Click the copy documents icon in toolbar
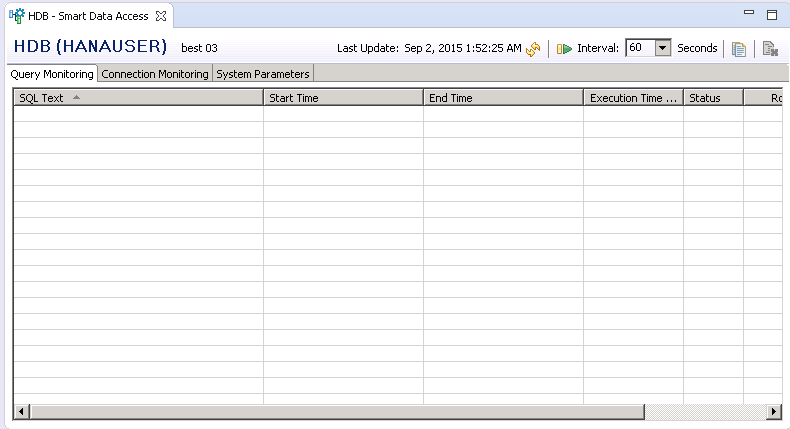This screenshot has width=790, height=429. 739,48
